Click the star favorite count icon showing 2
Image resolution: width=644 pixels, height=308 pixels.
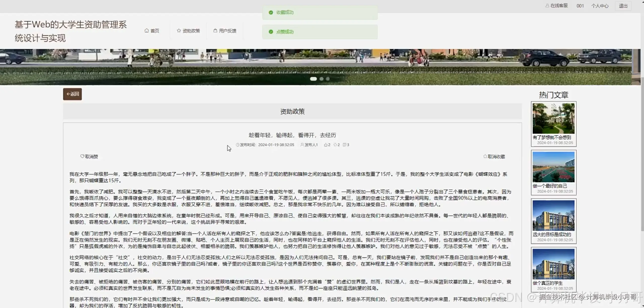(x=335, y=145)
